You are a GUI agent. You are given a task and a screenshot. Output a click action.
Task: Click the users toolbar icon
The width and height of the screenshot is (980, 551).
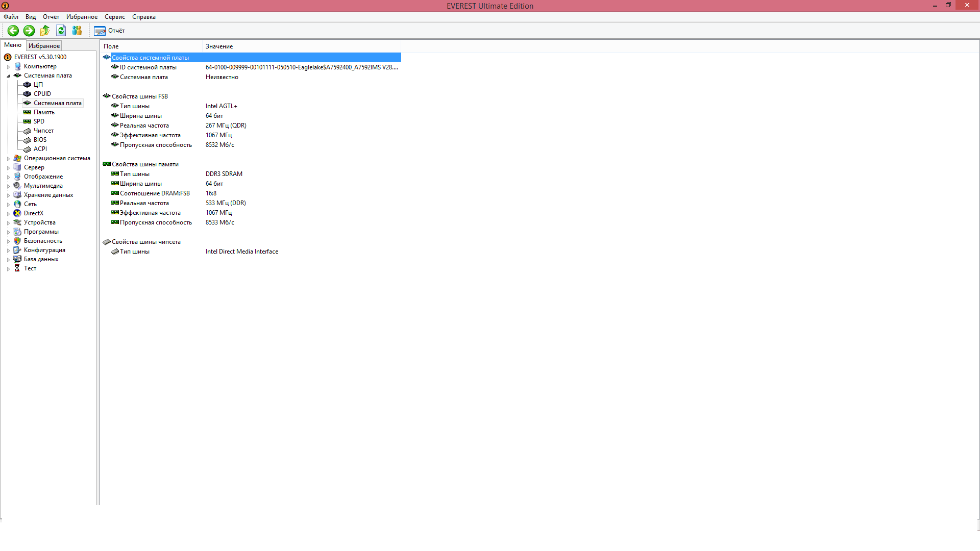[x=77, y=31]
